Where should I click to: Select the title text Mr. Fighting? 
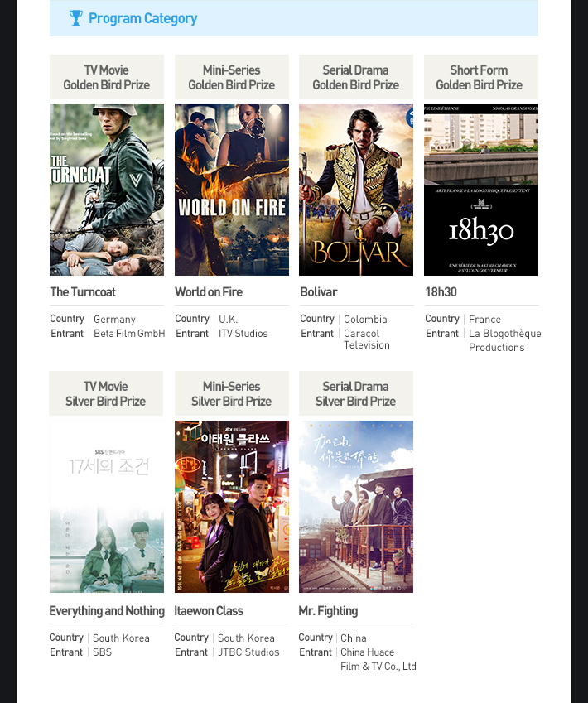(x=328, y=611)
